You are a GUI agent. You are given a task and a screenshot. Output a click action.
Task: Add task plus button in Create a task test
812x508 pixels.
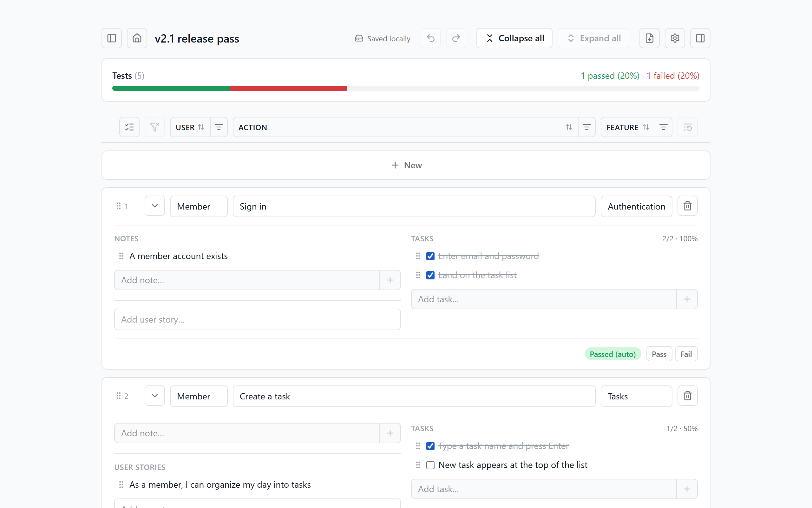point(687,489)
